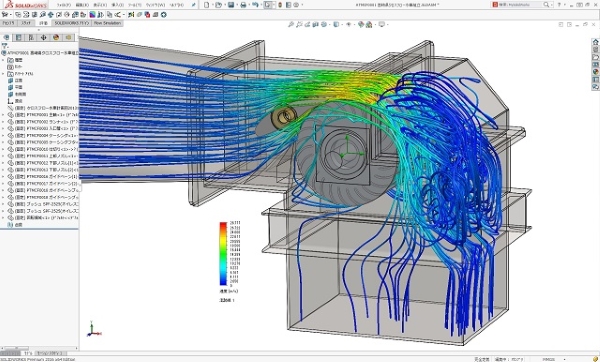Expand the PTMCF0001 component tree item

pos(3,114)
